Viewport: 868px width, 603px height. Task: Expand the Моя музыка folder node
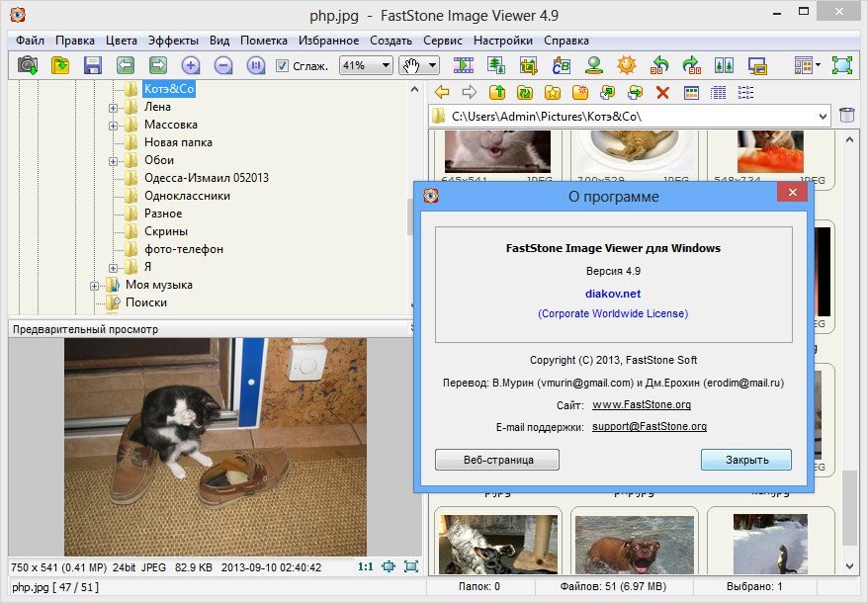coord(96,285)
